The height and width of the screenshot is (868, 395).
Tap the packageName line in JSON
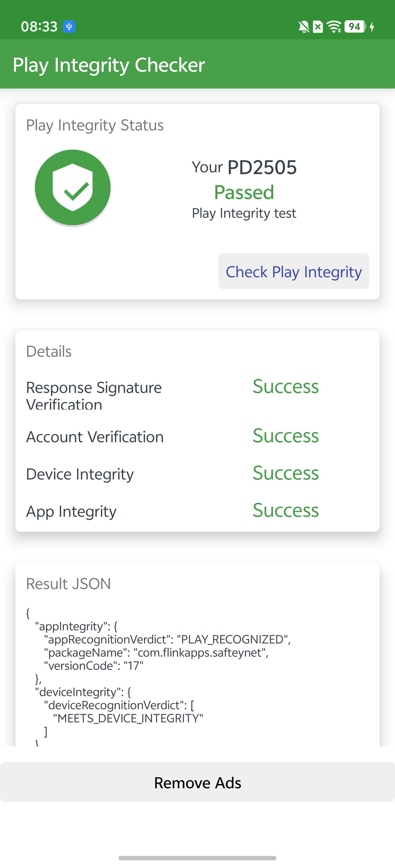click(156, 653)
